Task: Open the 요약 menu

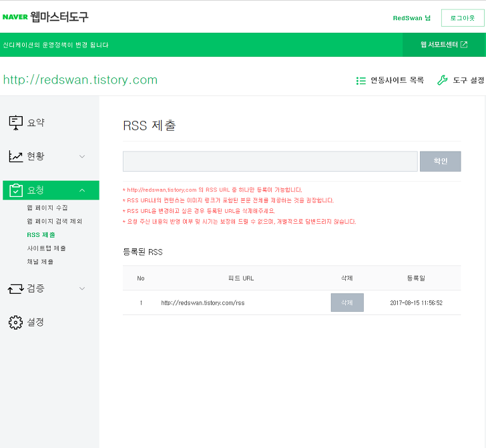Action: click(36, 123)
